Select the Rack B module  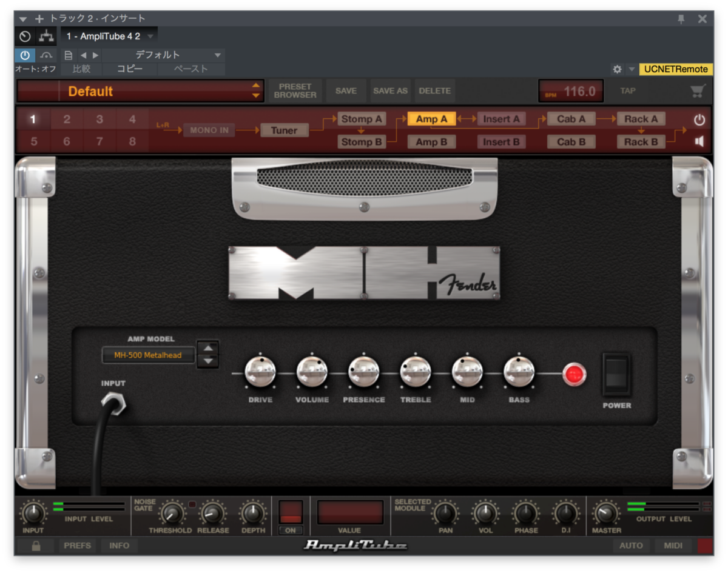pyautogui.click(x=641, y=142)
